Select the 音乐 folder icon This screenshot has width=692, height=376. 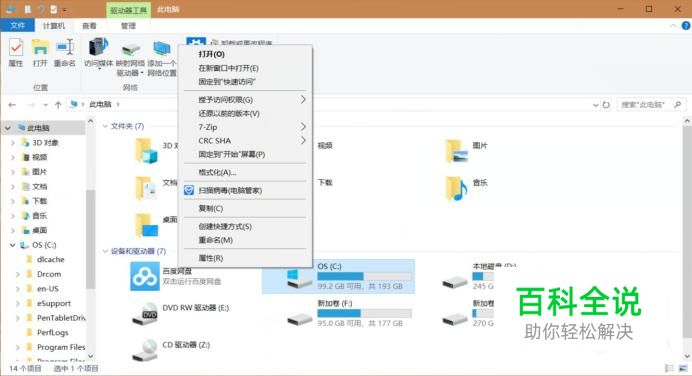pos(457,188)
